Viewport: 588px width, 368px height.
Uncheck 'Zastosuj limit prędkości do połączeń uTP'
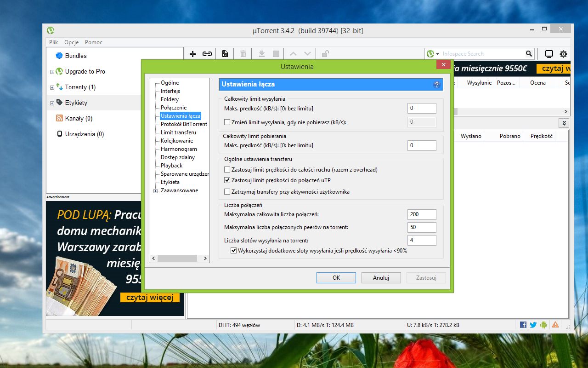tap(227, 180)
